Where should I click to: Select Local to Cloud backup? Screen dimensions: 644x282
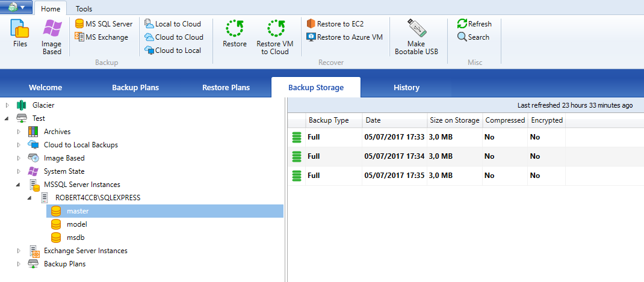pyautogui.click(x=173, y=24)
